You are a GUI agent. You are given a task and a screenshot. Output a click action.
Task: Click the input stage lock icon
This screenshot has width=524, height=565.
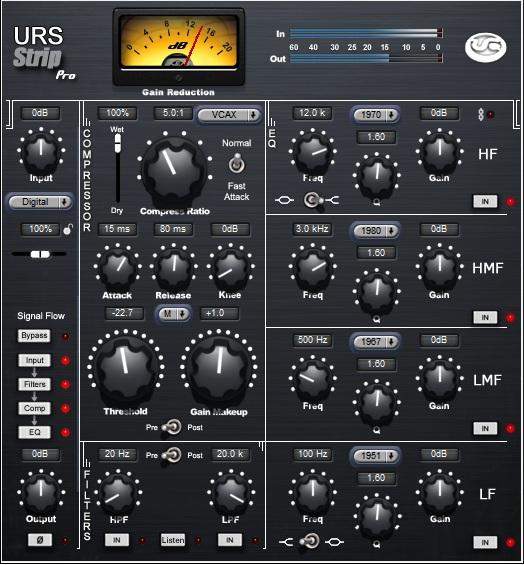click(68, 229)
